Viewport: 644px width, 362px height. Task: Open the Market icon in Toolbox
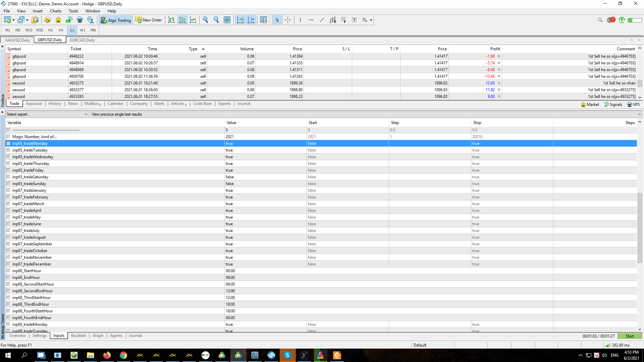click(x=590, y=105)
